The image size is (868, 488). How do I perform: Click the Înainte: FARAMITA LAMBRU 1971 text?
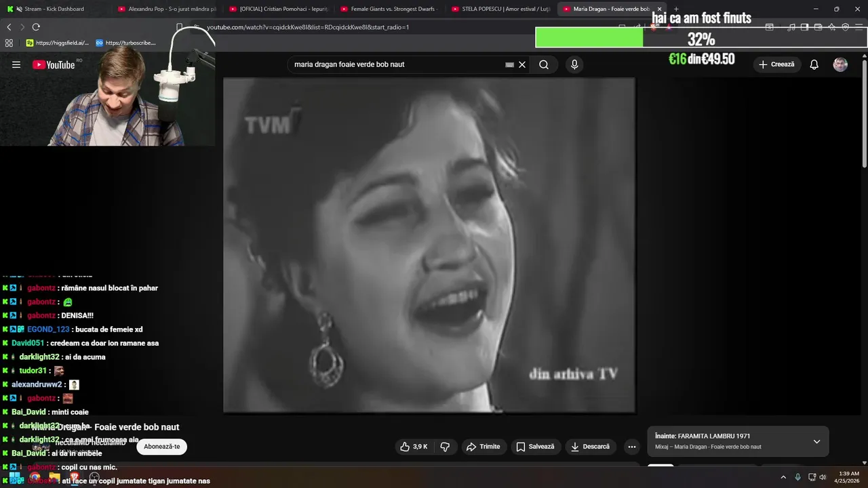coord(703,436)
